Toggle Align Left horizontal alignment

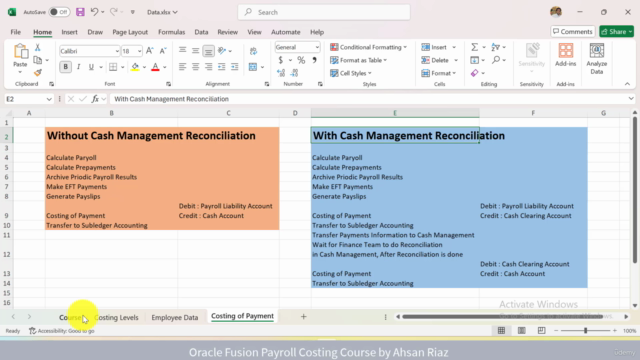[x=182, y=67]
